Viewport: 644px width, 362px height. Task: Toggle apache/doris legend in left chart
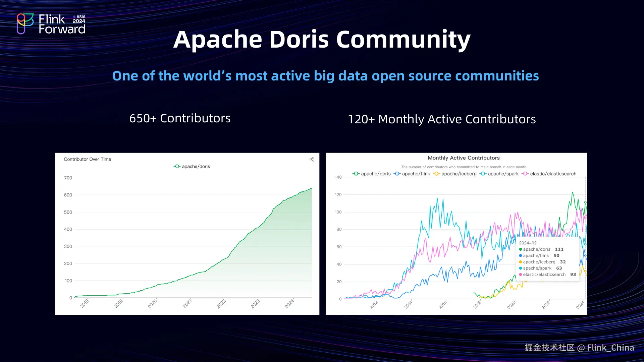[192, 167]
